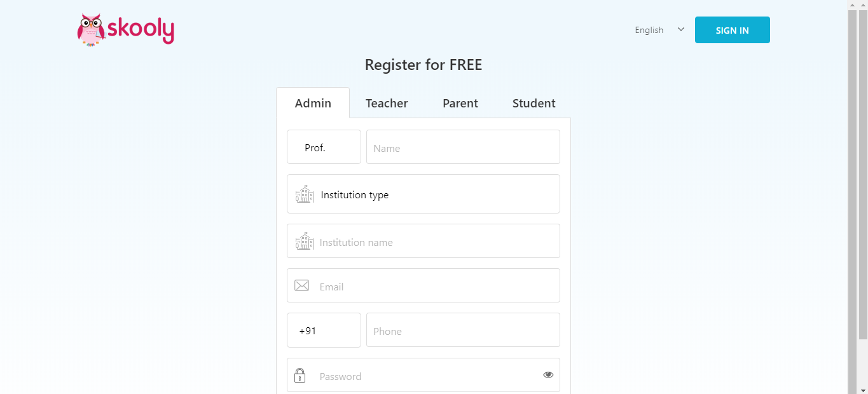Click the padlock icon in Password field

300,376
